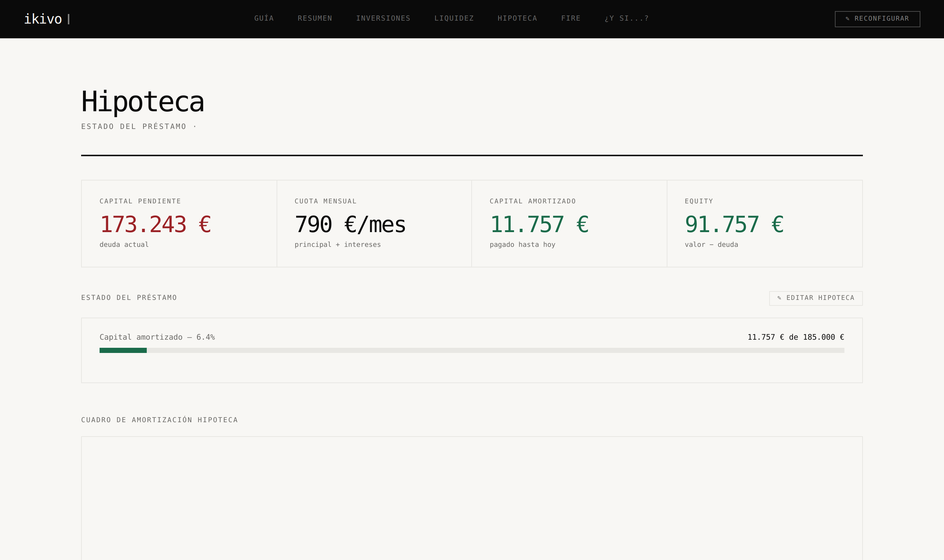
Task: Click the pencil icon in Editar Hipoteca
Action: 780,298
